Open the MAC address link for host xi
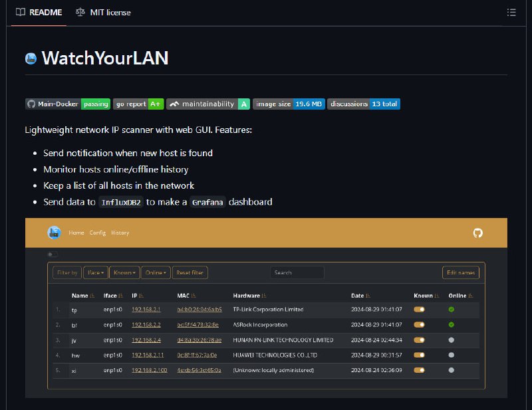This screenshot has height=410, width=532. [199, 370]
